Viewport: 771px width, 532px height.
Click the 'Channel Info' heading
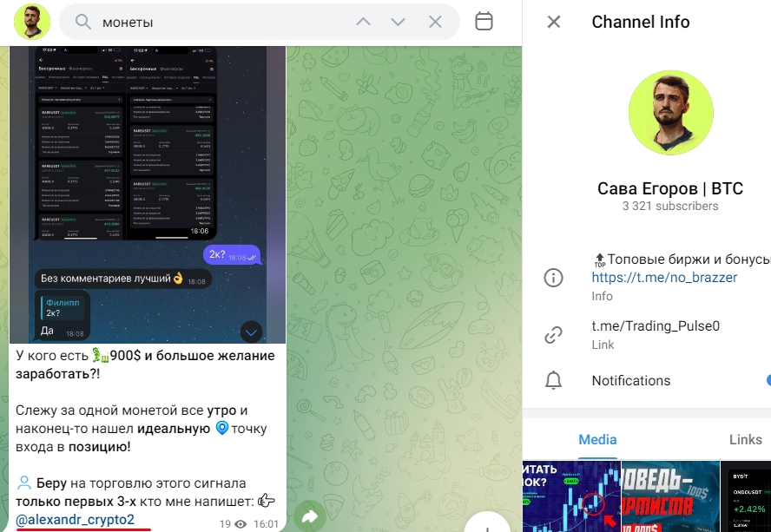pos(641,22)
